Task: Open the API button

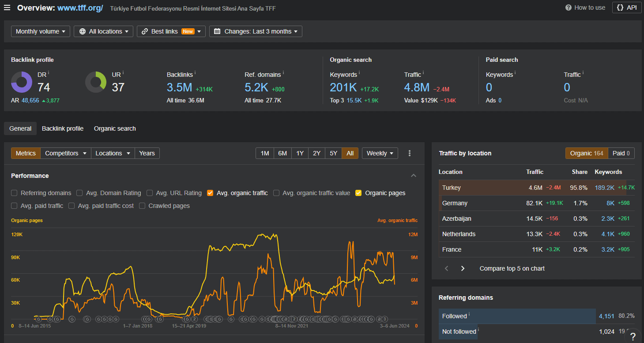Action: 627,8
